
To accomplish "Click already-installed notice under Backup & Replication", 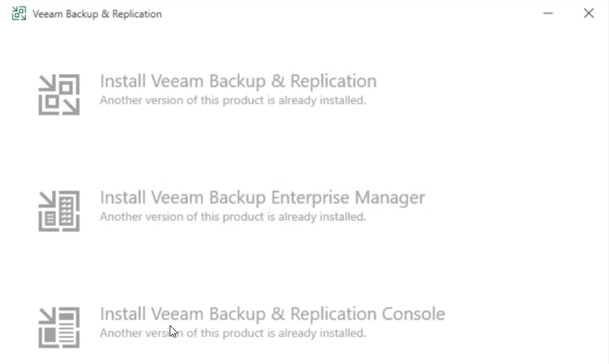I will coord(233,101).
